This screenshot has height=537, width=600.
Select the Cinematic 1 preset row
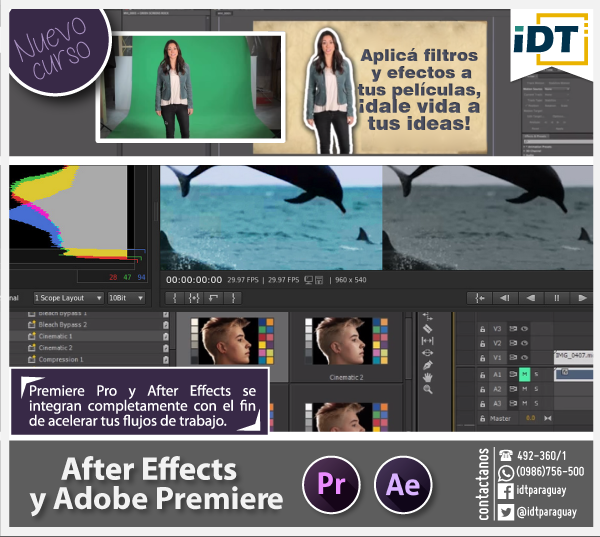point(90,336)
